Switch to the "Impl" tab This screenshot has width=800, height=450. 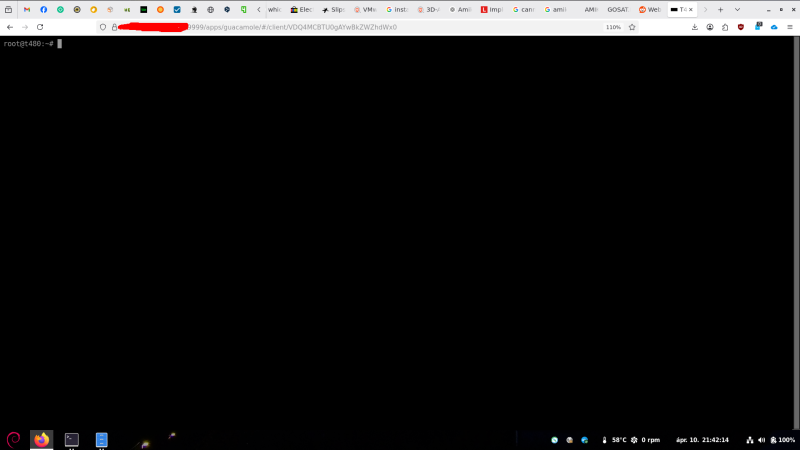492,9
